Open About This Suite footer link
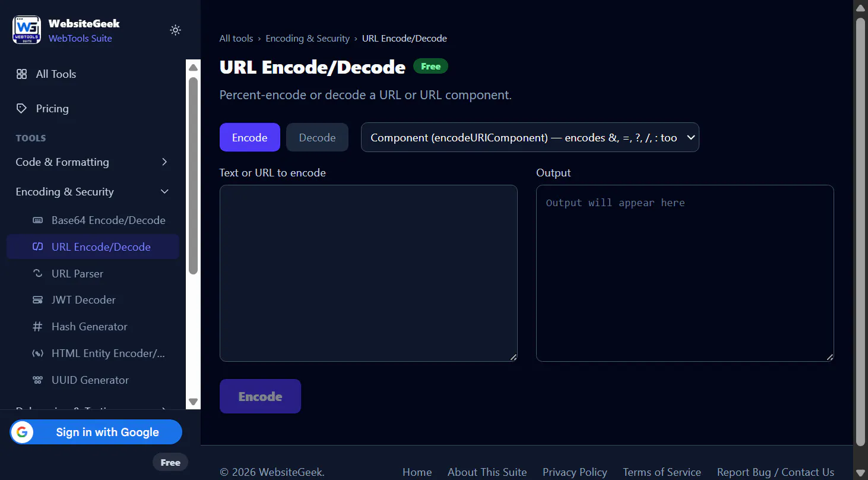The height and width of the screenshot is (480, 868). pyautogui.click(x=487, y=472)
